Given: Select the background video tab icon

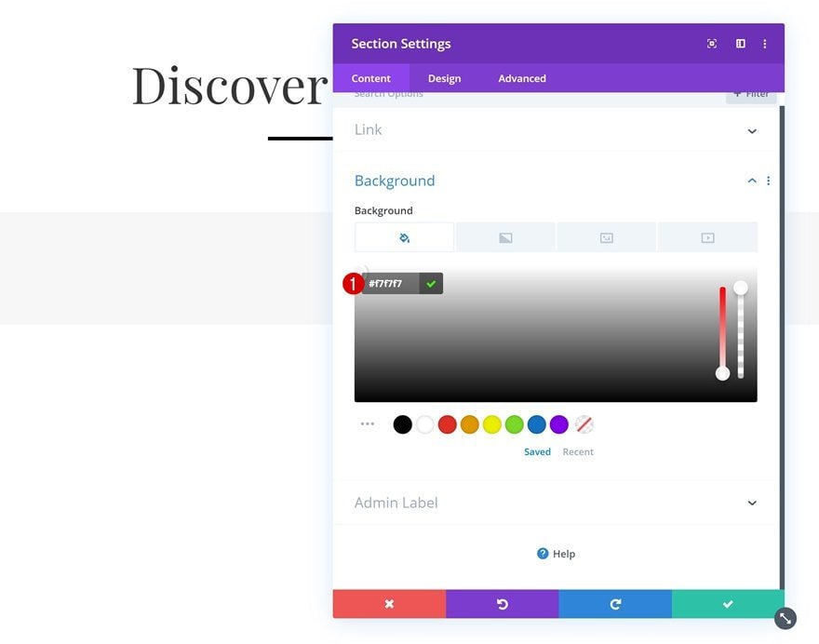Looking at the screenshot, I should tap(707, 237).
